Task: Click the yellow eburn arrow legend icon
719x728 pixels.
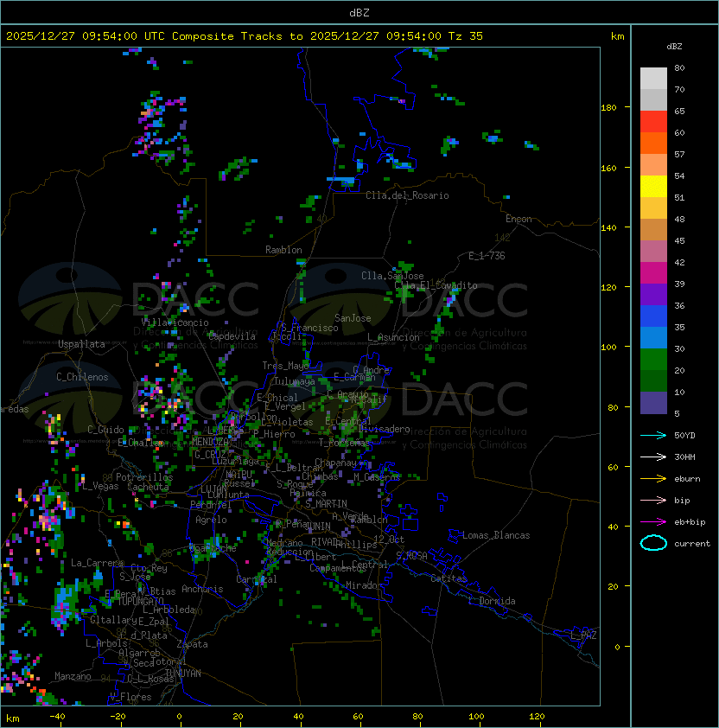Action: pos(653,479)
